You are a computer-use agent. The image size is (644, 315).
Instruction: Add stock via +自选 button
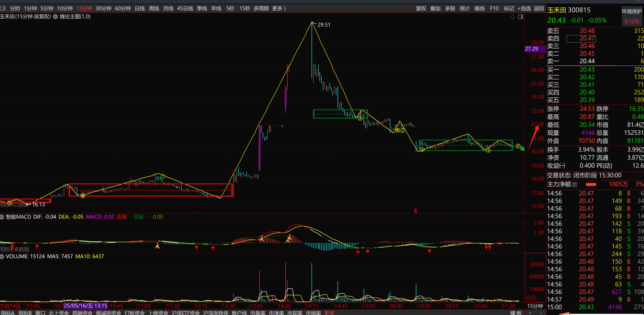coord(524,8)
